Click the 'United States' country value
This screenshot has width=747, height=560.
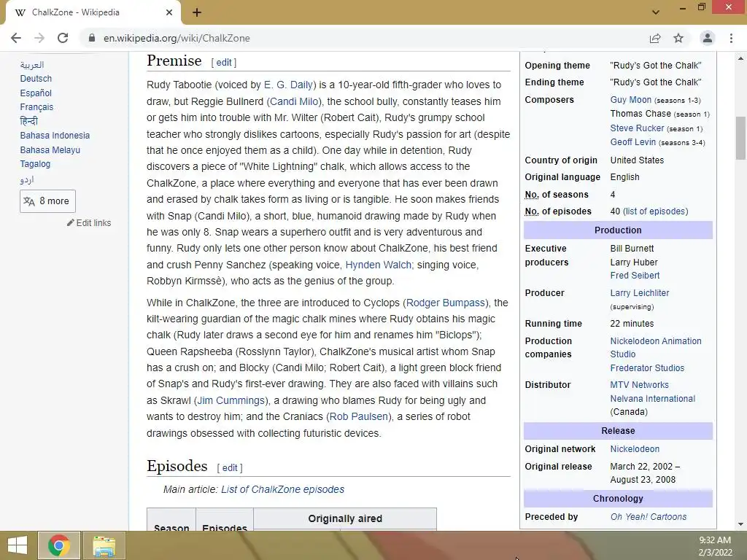[637, 160]
